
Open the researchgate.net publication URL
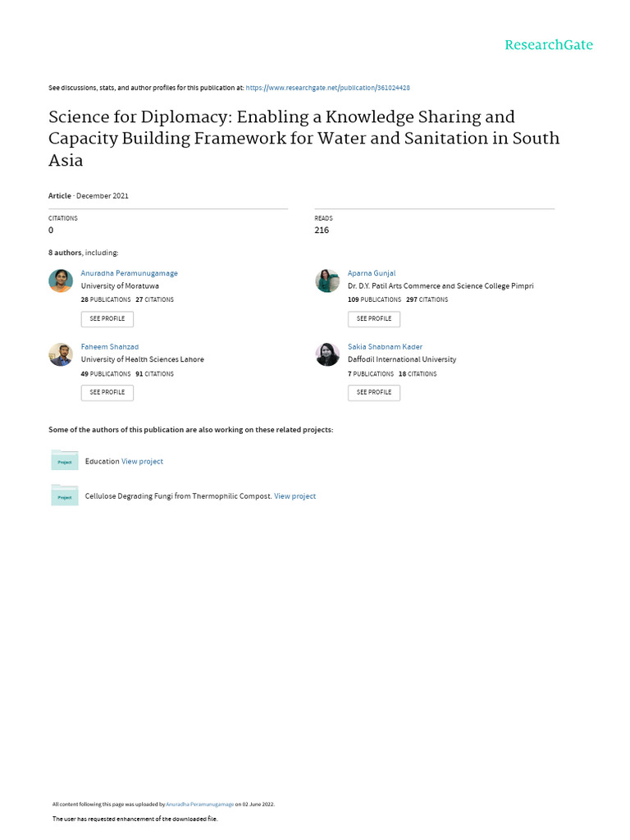pos(334,87)
